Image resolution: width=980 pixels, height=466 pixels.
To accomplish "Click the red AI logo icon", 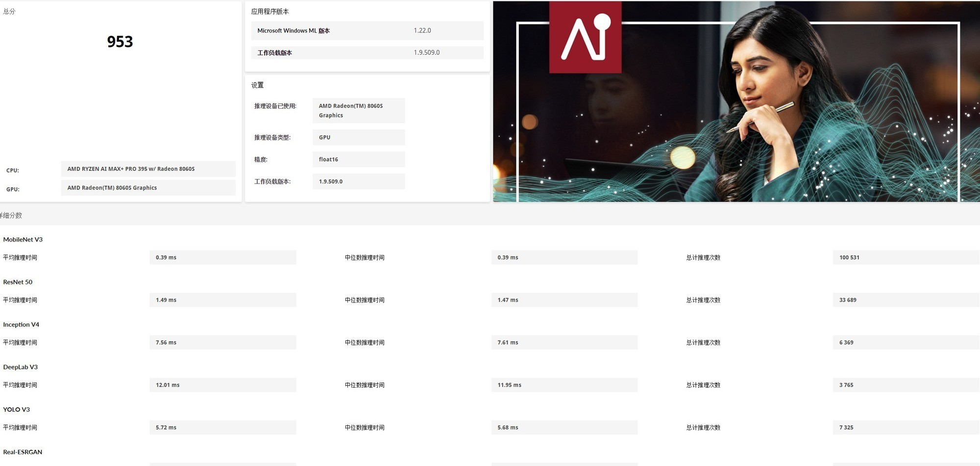I will 585,37.
